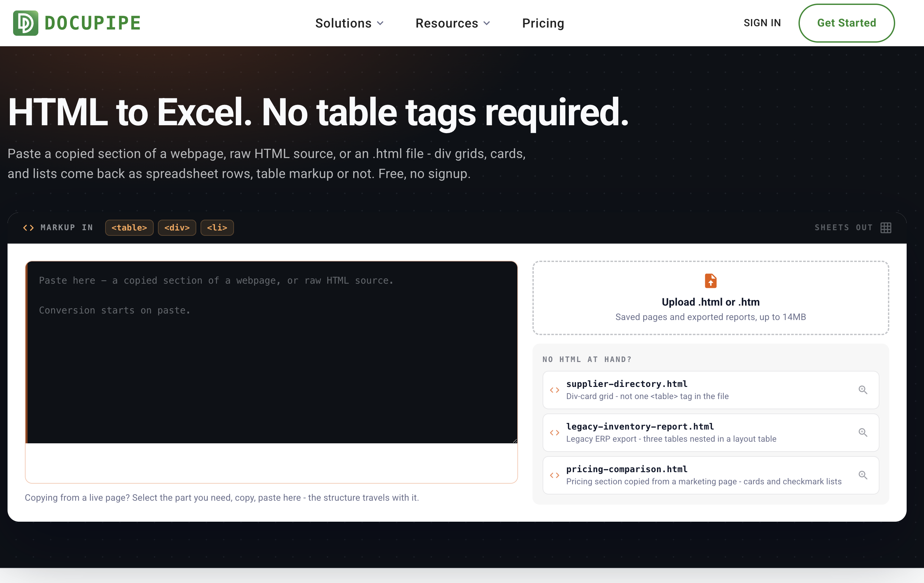
Task: Expand the Resources menu chevron
Action: (487, 23)
